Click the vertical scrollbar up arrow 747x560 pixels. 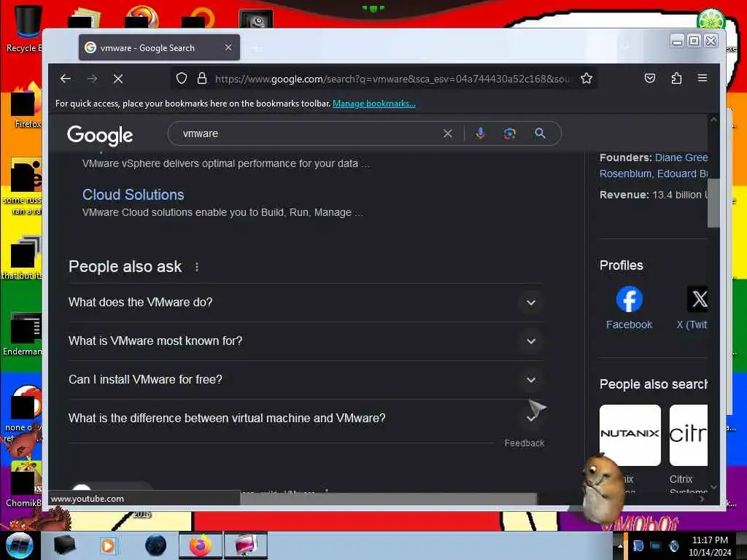point(713,120)
